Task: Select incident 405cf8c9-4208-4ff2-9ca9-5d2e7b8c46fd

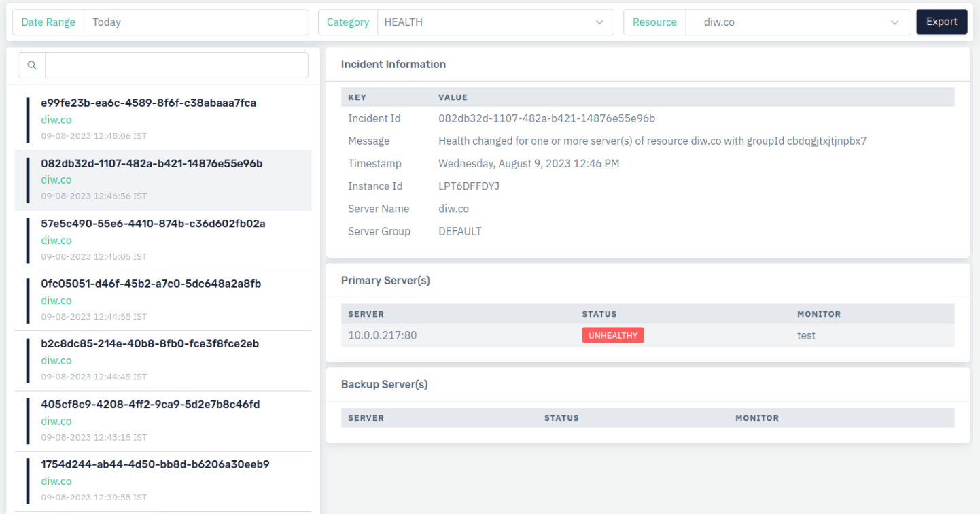Action: (150, 405)
